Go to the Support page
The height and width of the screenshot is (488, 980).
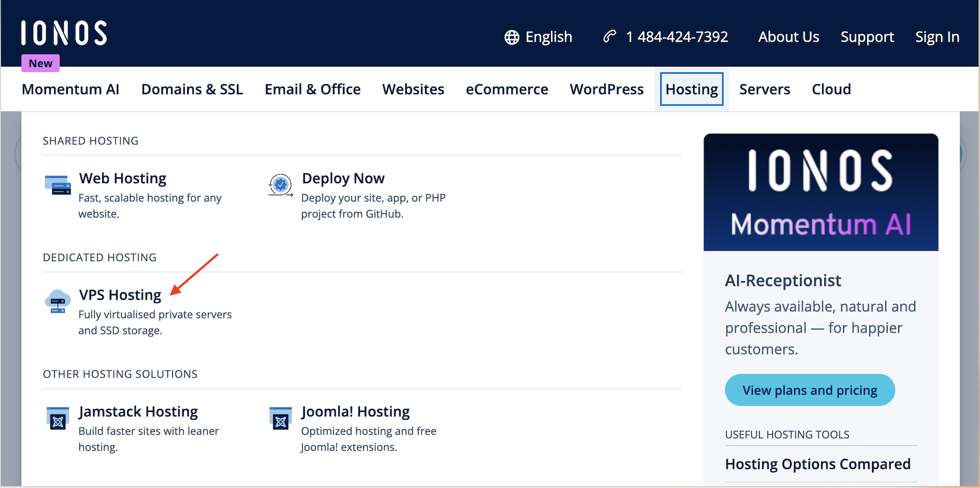867,37
